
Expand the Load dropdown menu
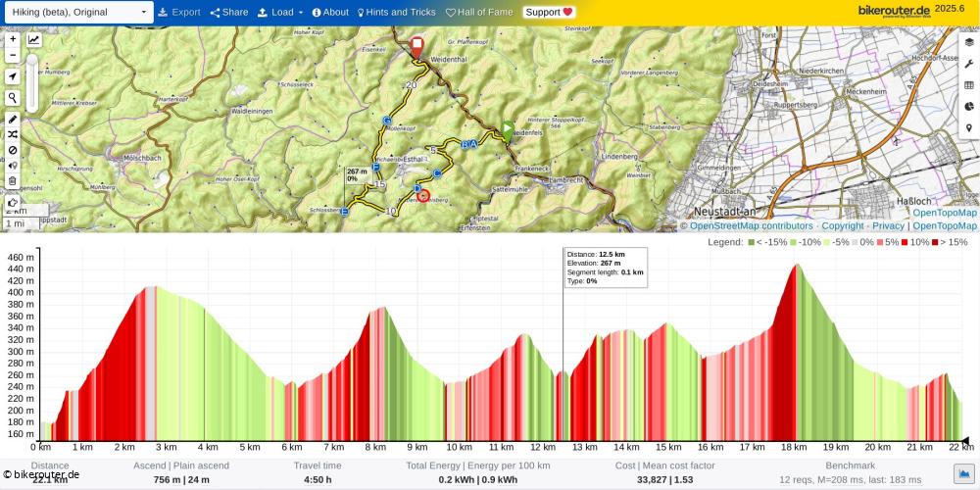[280, 13]
